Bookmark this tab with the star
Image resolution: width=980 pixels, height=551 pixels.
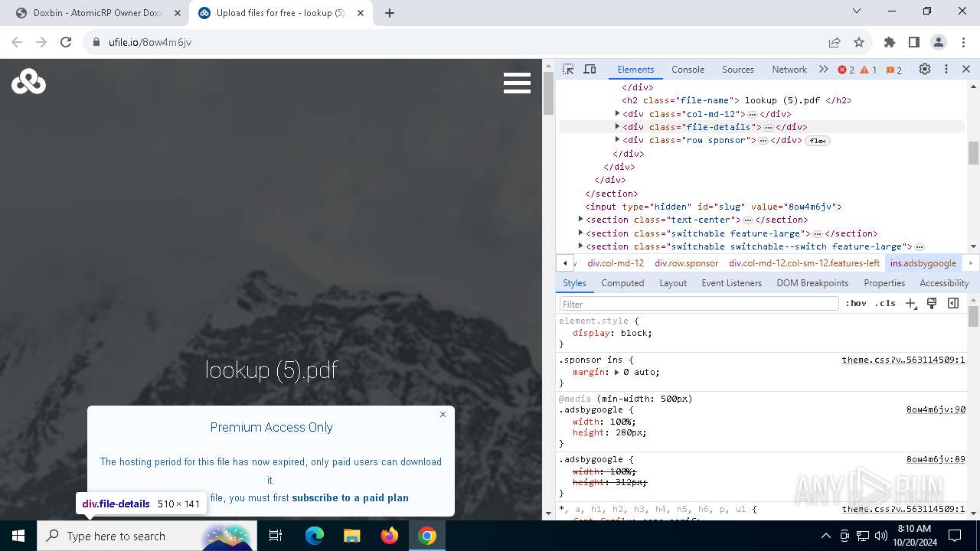pos(859,42)
